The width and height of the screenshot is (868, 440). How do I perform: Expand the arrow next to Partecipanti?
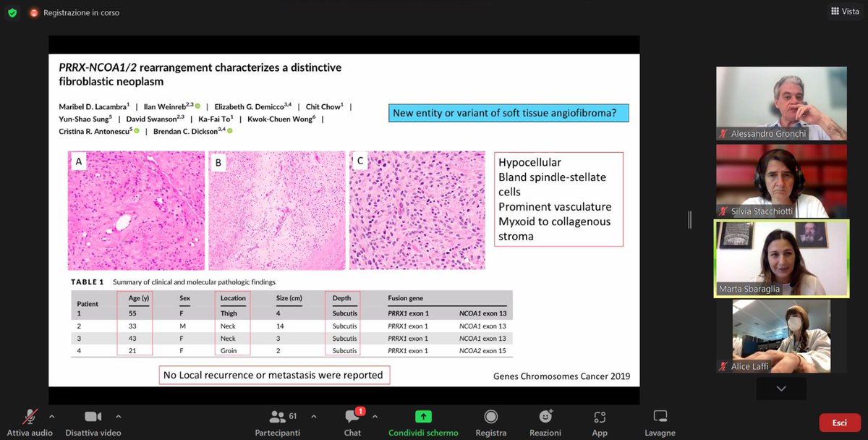(313, 416)
